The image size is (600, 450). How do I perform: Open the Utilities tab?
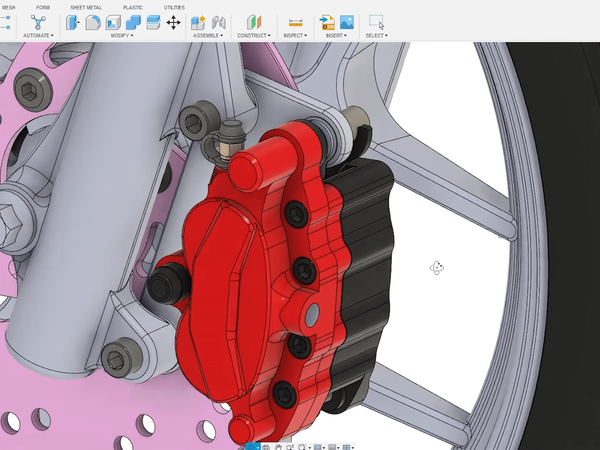(x=174, y=7)
